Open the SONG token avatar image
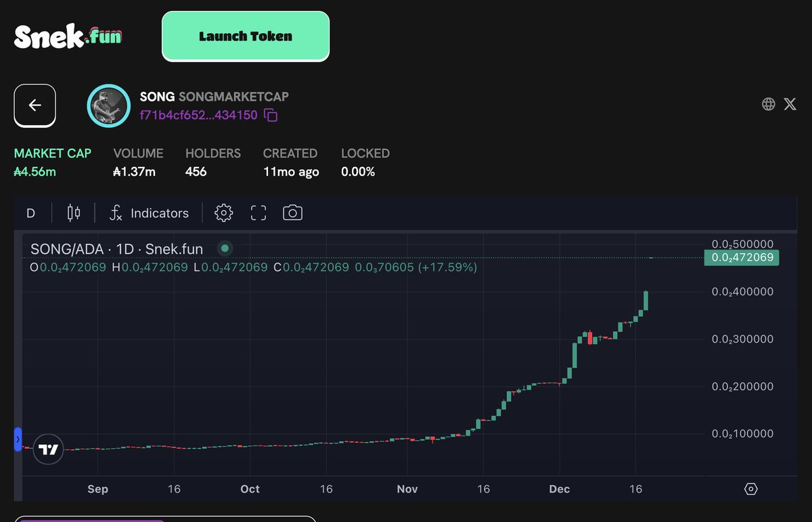 [108, 105]
